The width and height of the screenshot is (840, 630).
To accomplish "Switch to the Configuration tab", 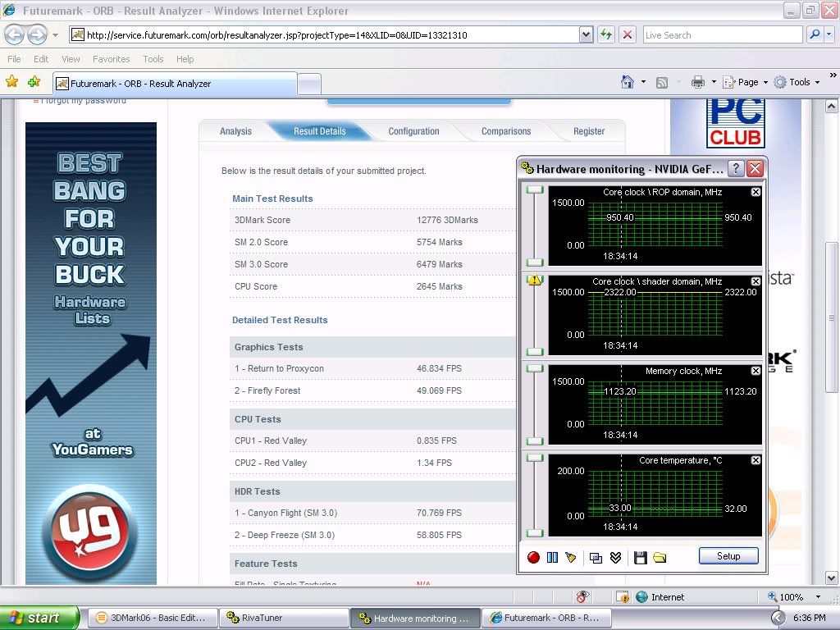I will coord(413,131).
